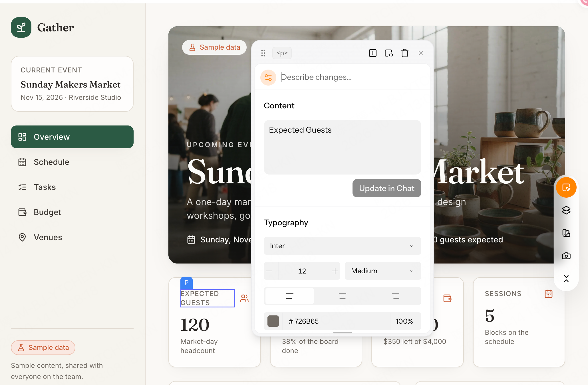Go to Schedule in sidebar

point(72,162)
